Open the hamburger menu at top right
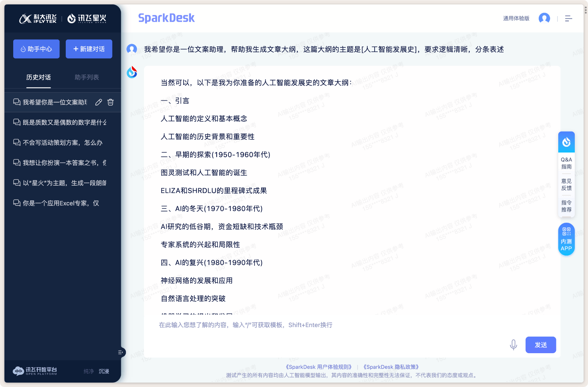Viewport: 588px width, 387px height. pyautogui.click(x=569, y=18)
